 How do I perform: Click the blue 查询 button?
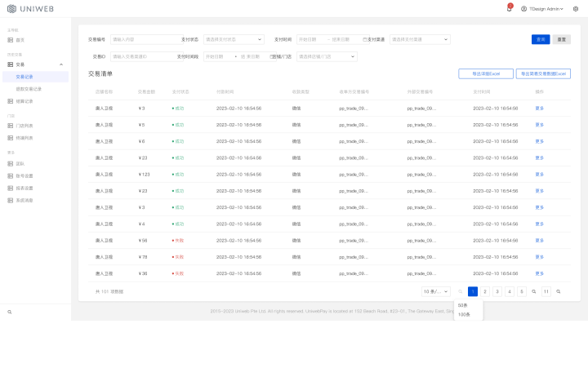541,39
